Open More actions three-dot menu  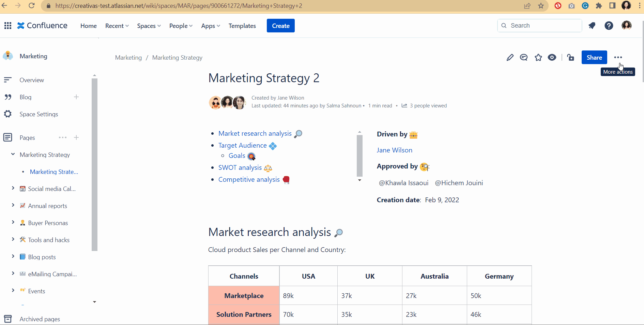618,58
